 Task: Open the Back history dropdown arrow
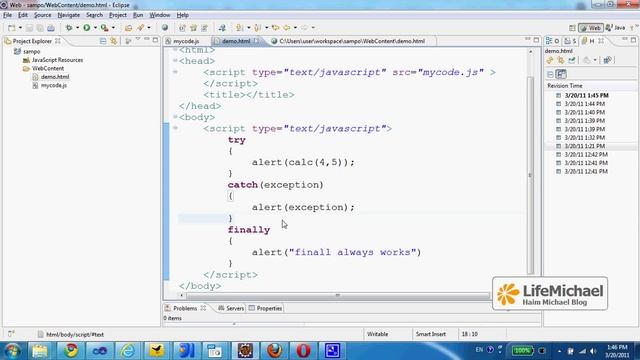(295, 28)
